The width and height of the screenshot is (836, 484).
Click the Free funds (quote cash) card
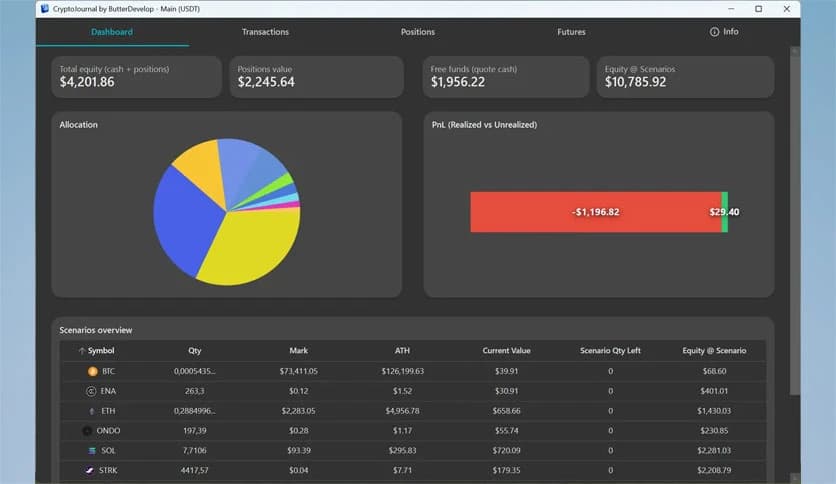505,76
